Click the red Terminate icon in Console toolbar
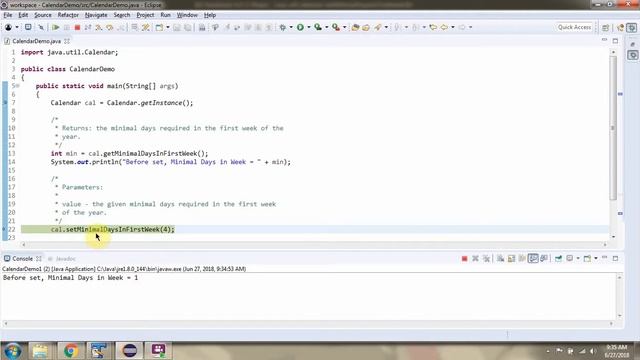This screenshot has height=360, width=640. [464, 258]
